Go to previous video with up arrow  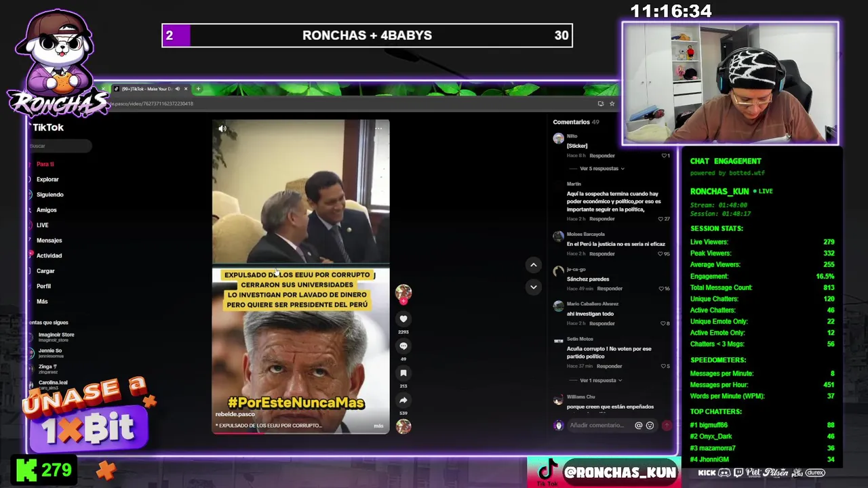coord(533,265)
